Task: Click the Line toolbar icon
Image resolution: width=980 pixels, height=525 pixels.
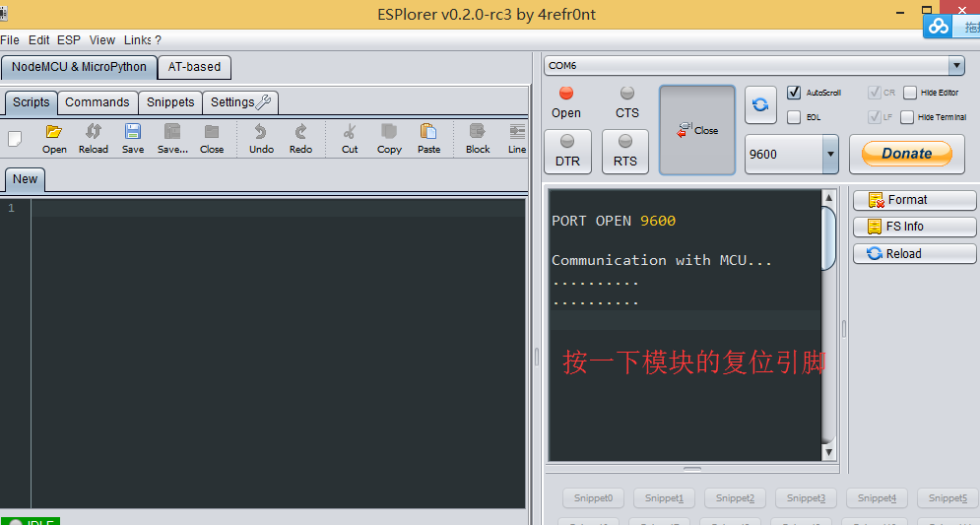Action: tap(517, 139)
